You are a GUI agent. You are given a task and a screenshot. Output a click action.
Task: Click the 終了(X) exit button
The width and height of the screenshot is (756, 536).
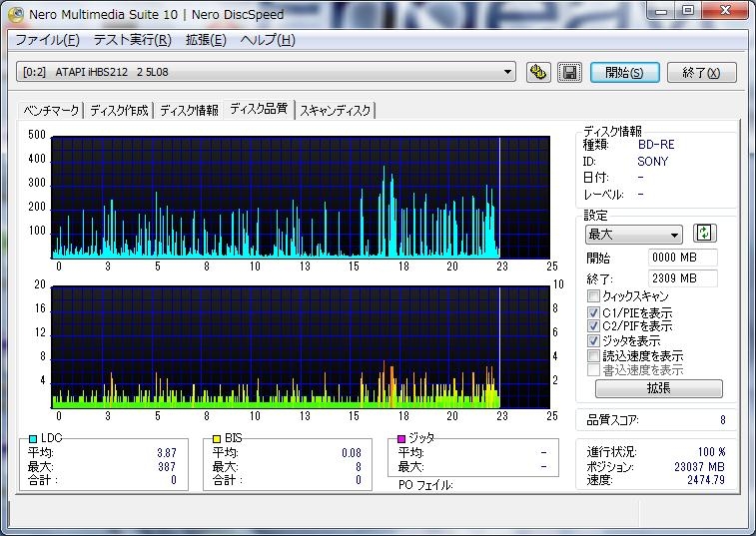(701, 73)
